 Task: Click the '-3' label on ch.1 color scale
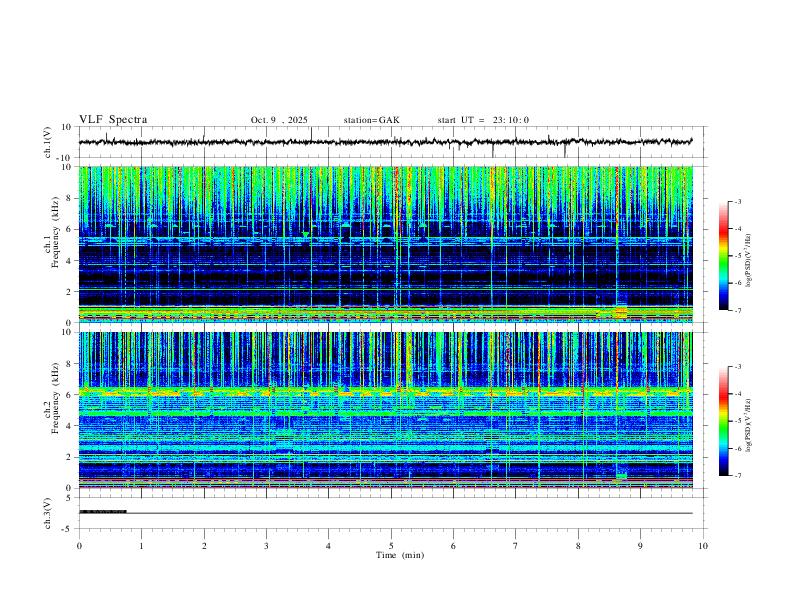click(737, 201)
